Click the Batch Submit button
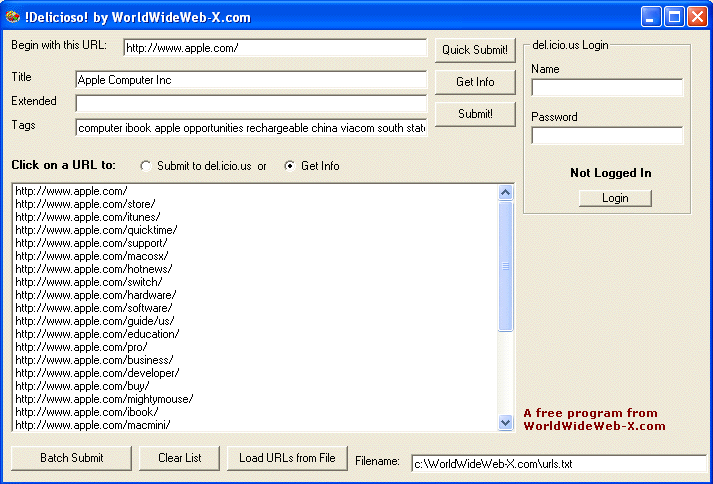 pyautogui.click(x=71, y=458)
